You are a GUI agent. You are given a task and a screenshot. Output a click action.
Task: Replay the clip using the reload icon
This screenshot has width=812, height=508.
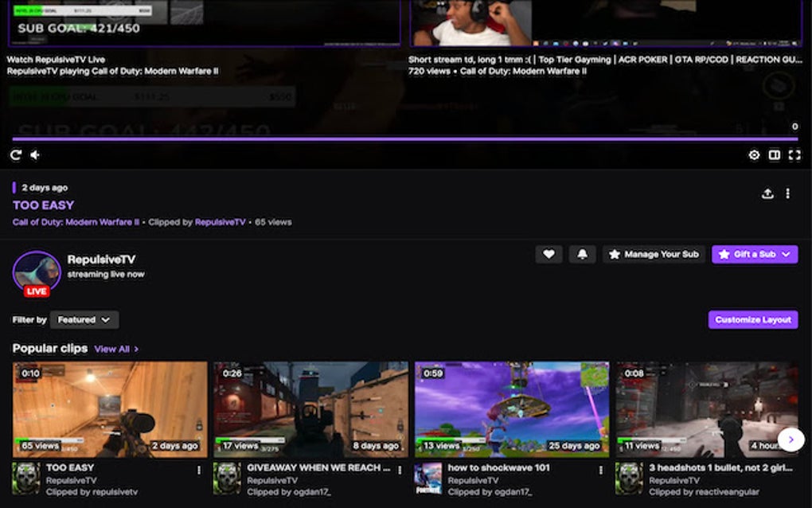coord(15,154)
